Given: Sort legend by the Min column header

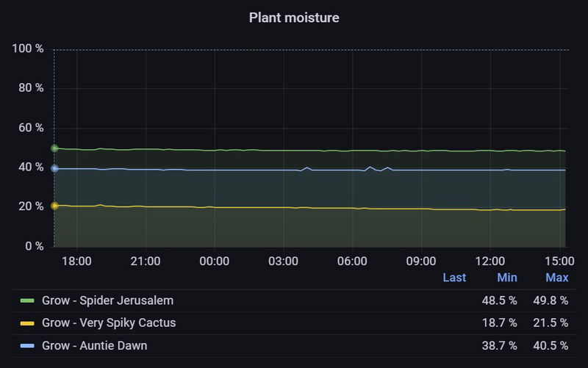Looking at the screenshot, I should coord(507,278).
